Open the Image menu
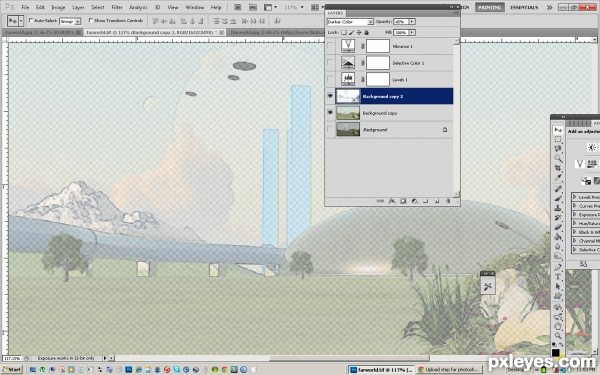 coord(58,7)
